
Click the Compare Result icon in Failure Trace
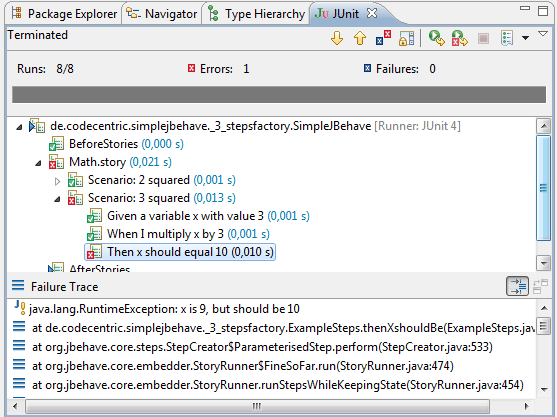click(x=540, y=286)
